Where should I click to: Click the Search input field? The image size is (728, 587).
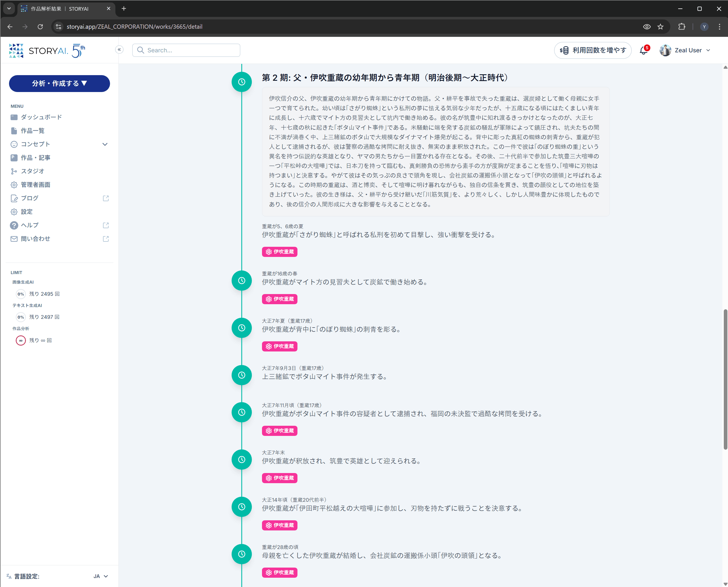click(186, 50)
